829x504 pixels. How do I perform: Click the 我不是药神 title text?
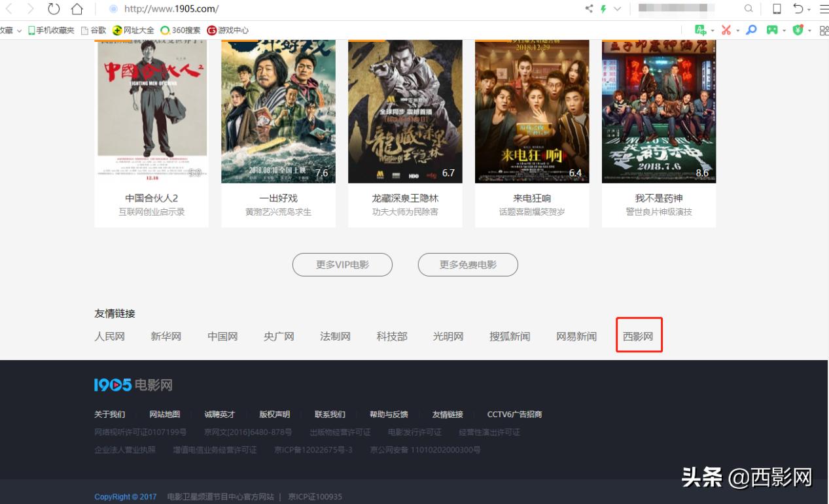pyautogui.click(x=659, y=198)
